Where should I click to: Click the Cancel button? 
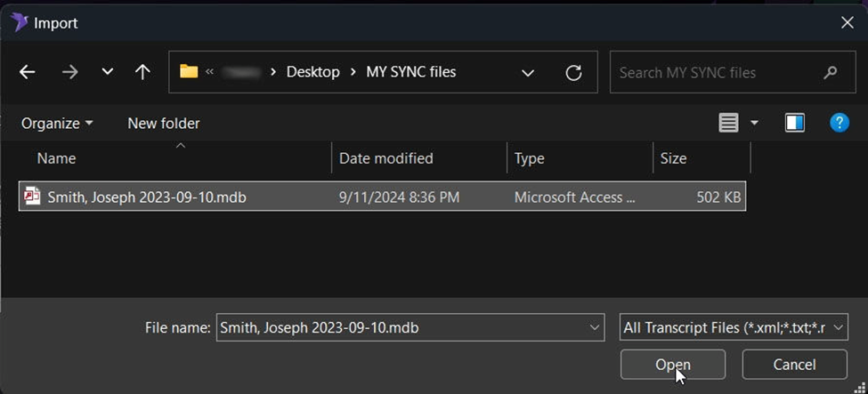(794, 364)
